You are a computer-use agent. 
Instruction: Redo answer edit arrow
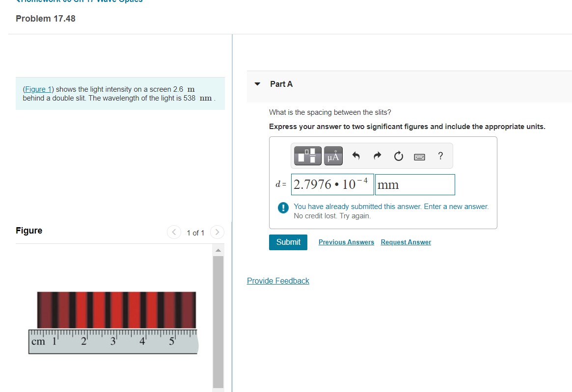point(377,156)
